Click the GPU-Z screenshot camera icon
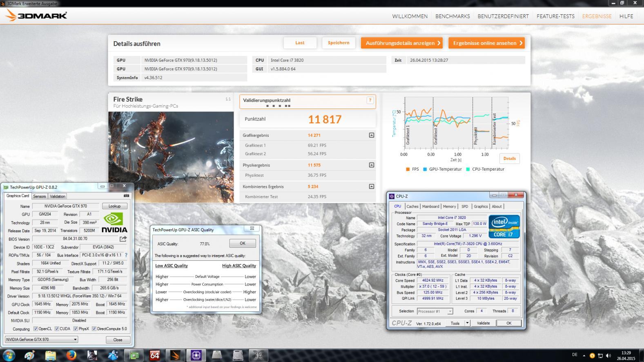Viewport: 644px width, 362px height. click(x=127, y=196)
